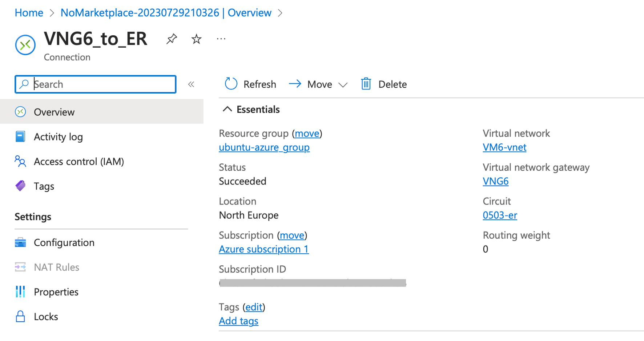Click the Locks padlock icon
The image size is (644, 341).
pyautogui.click(x=20, y=317)
